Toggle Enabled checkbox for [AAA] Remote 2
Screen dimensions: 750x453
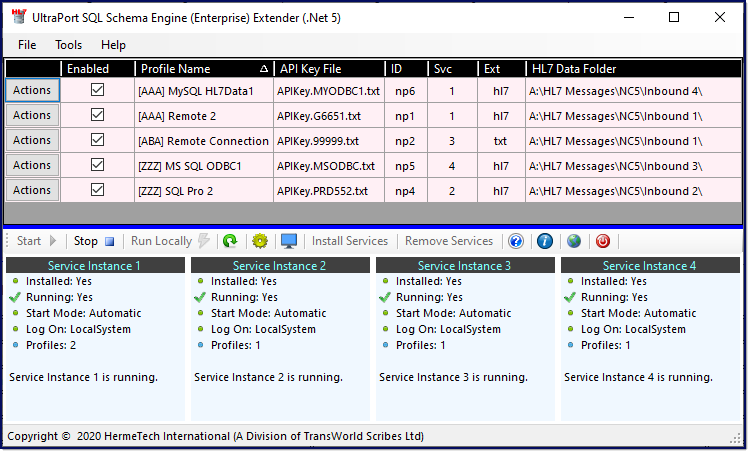tap(98, 115)
